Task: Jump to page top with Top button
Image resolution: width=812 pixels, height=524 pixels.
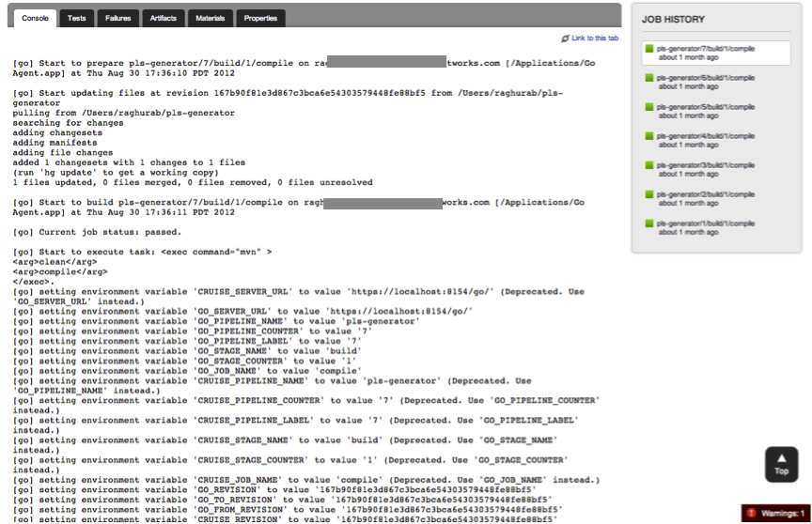Action: click(781, 464)
